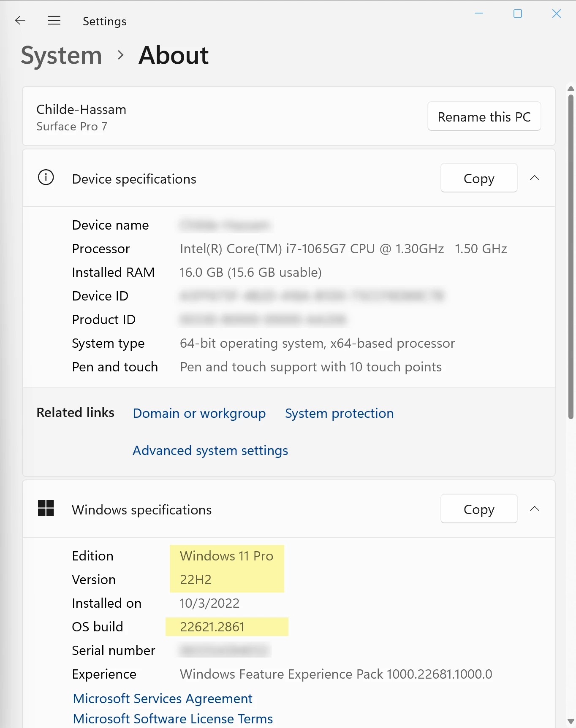Click the Windows Feature Experience Pack value
The width and height of the screenshot is (576, 728).
336,674
